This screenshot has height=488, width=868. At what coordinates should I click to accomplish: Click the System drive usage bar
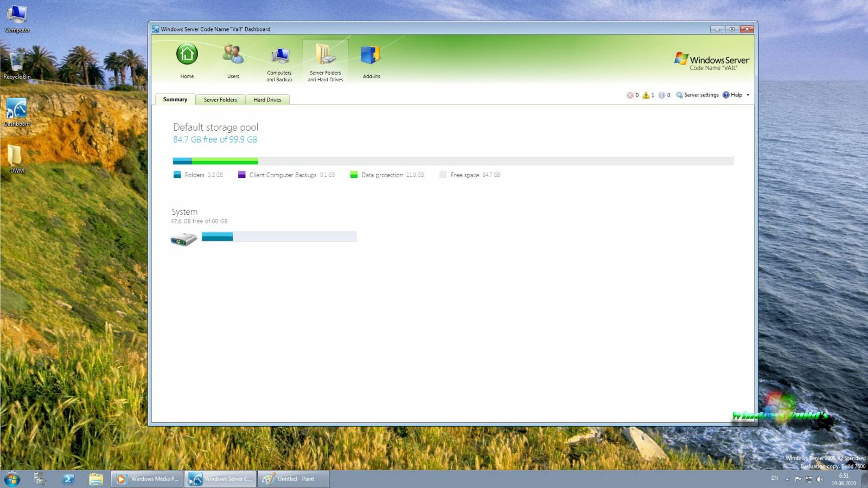(279, 236)
